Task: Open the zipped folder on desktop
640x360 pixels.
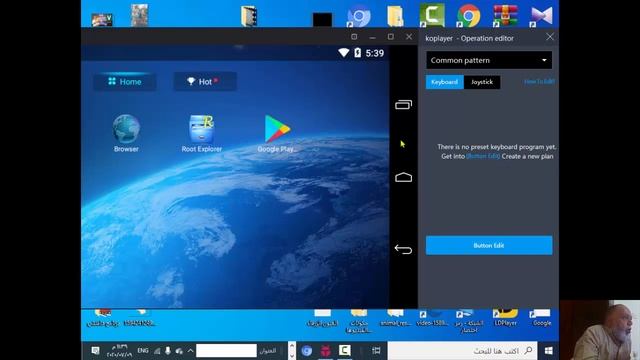Action: pyautogui.click(x=395, y=16)
